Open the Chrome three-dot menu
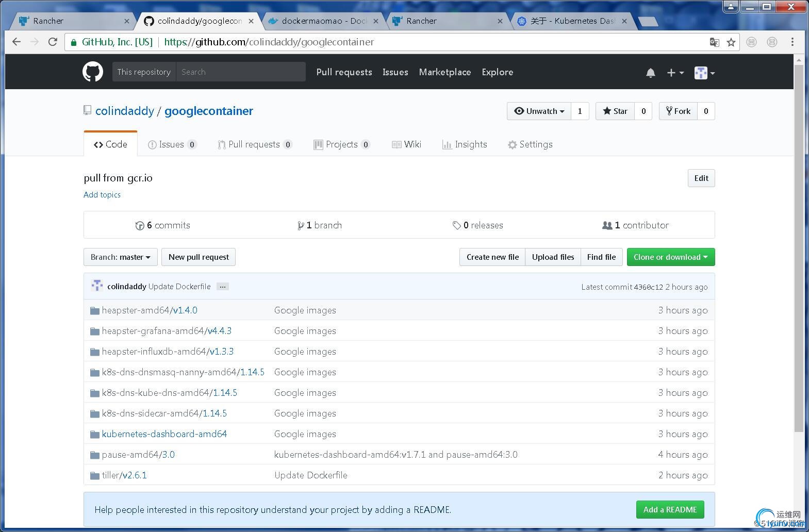The width and height of the screenshot is (809, 532). [793, 42]
